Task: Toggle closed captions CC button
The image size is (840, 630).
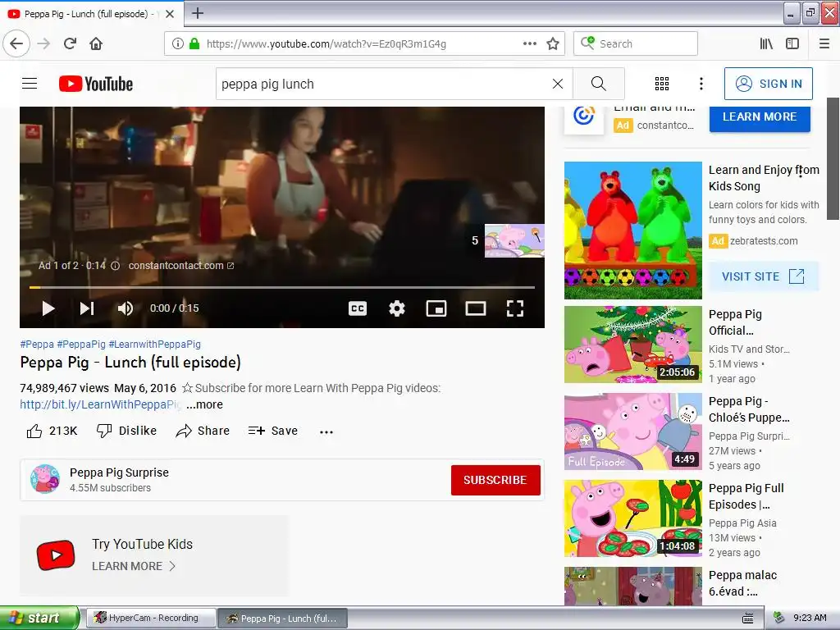Action: [358, 308]
